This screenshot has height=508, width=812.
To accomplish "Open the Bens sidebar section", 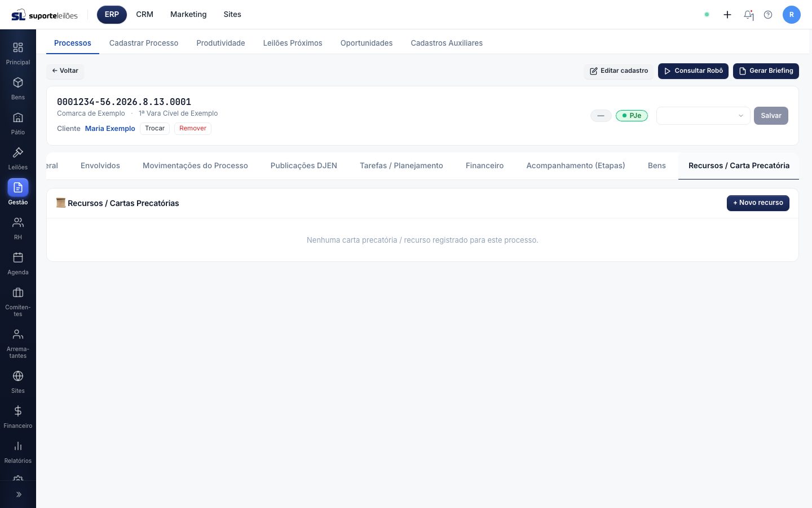I will coord(18,89).
